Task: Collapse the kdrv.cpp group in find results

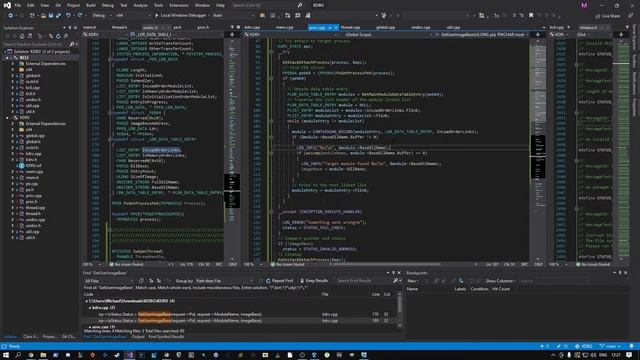Action: tap(90, 307)
